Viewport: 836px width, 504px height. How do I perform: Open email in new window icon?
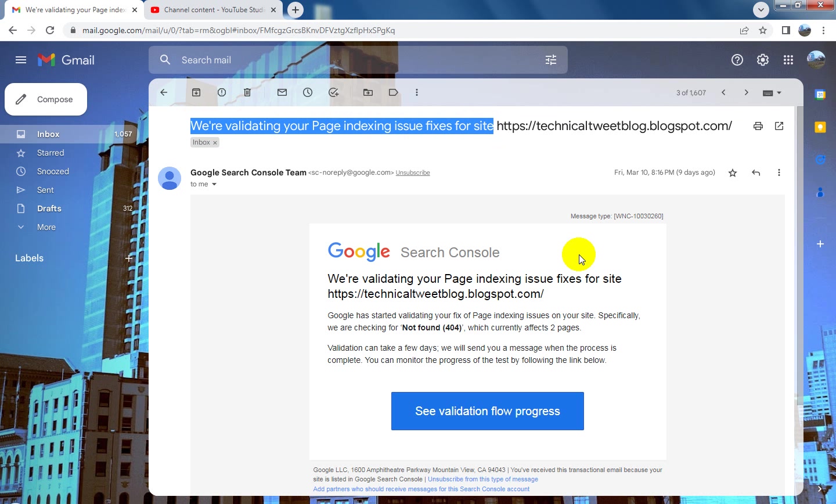coord(779,126)
